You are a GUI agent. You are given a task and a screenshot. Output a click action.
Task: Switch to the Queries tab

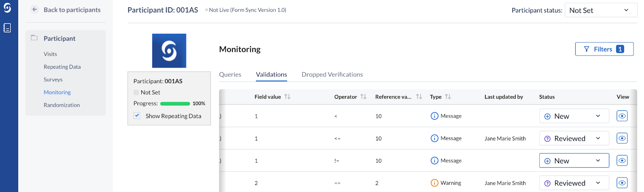point(230,74)
